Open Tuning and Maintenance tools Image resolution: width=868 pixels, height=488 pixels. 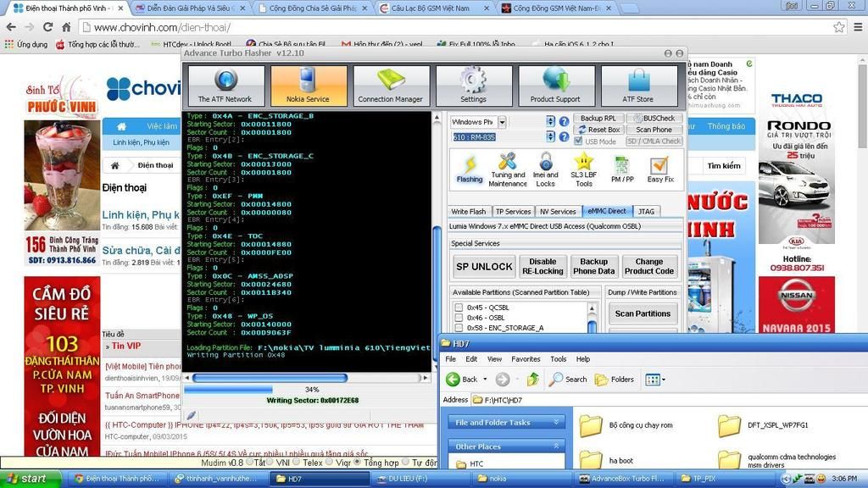point(508,169)
